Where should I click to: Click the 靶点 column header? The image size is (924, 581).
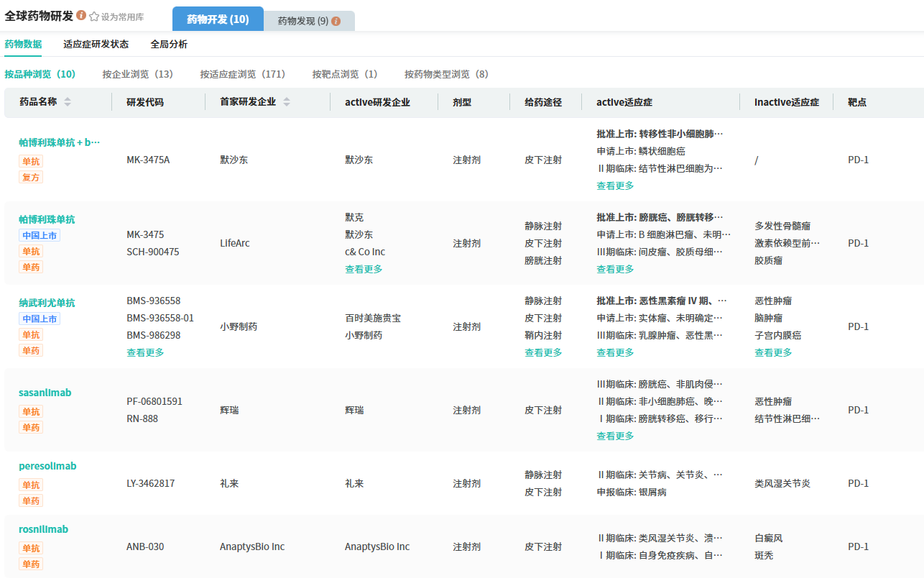856,102
